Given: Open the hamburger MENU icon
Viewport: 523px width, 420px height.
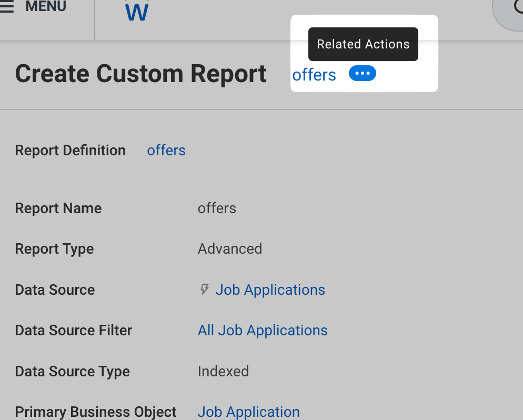Looking at the screenshot, I should coord(7,7).
